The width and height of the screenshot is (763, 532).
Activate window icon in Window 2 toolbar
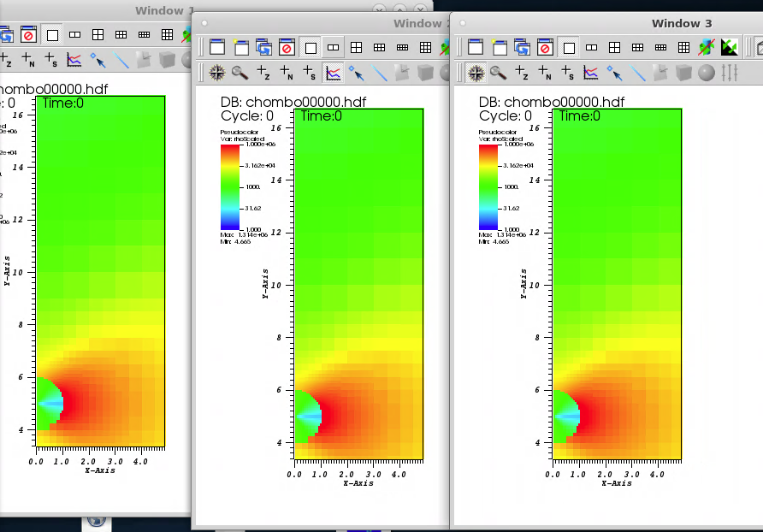point(217,47)
